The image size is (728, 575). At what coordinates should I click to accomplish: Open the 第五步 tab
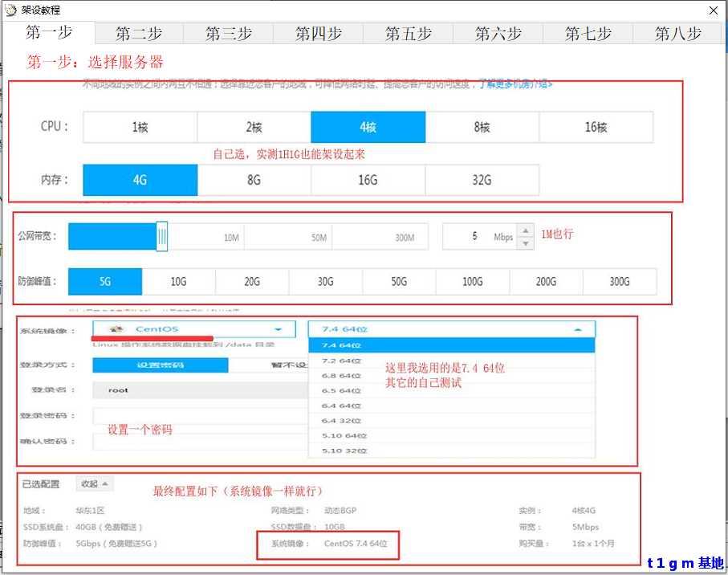tap(408, 33)
